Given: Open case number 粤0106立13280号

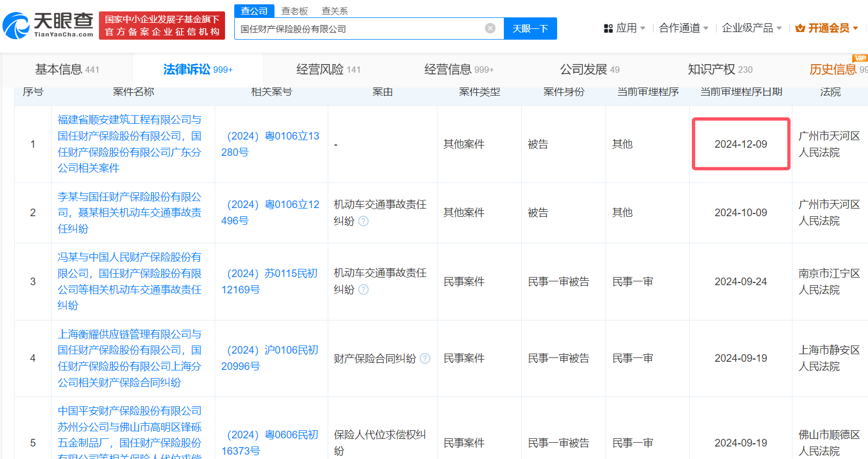Looking at the screenshot, I should 270,144.
